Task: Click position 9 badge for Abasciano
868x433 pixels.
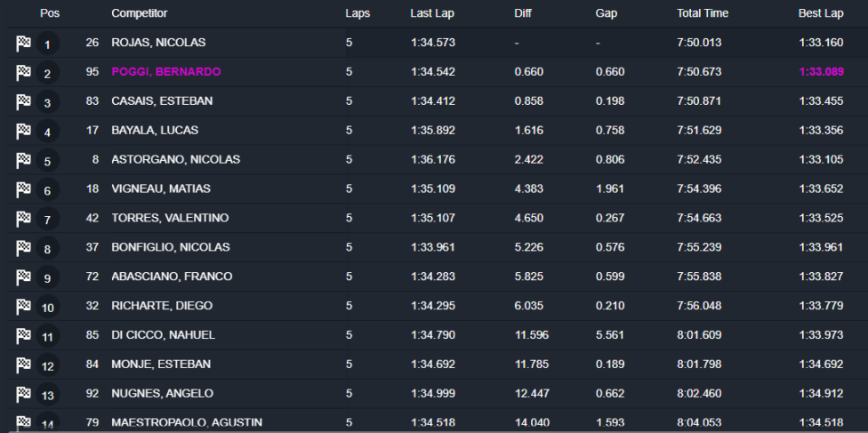Action: pyautogui.click(x=48, y=278)
